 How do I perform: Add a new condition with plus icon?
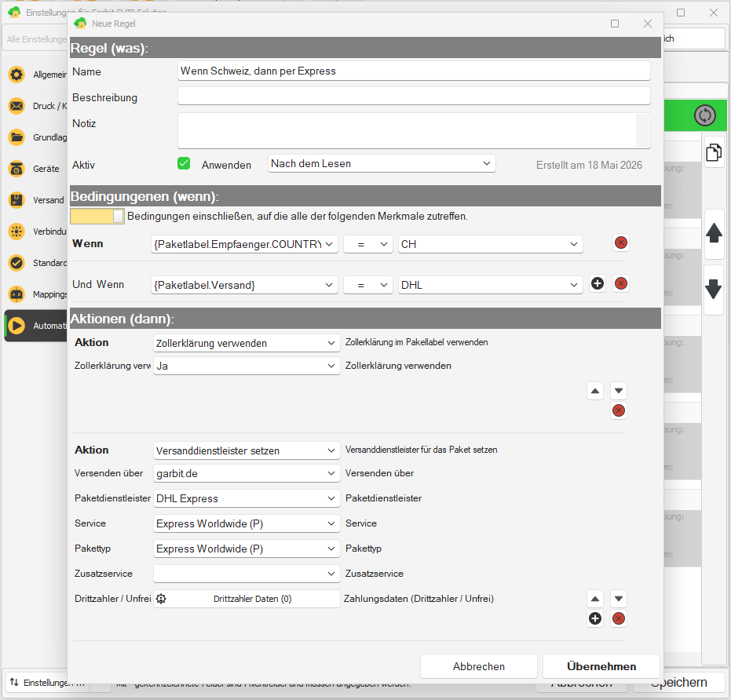pyautogui.click(x=598, y=284)
